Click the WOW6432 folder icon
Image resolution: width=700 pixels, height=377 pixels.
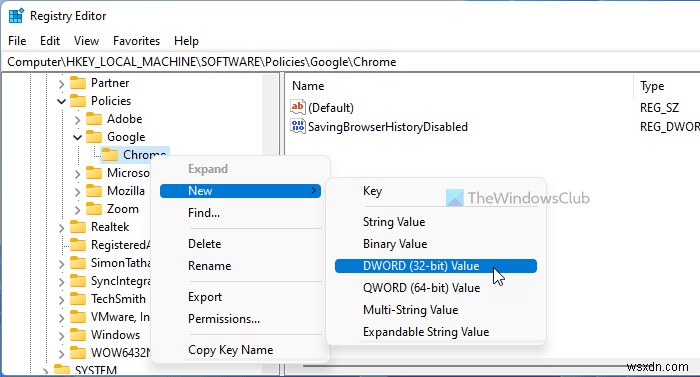78,353
